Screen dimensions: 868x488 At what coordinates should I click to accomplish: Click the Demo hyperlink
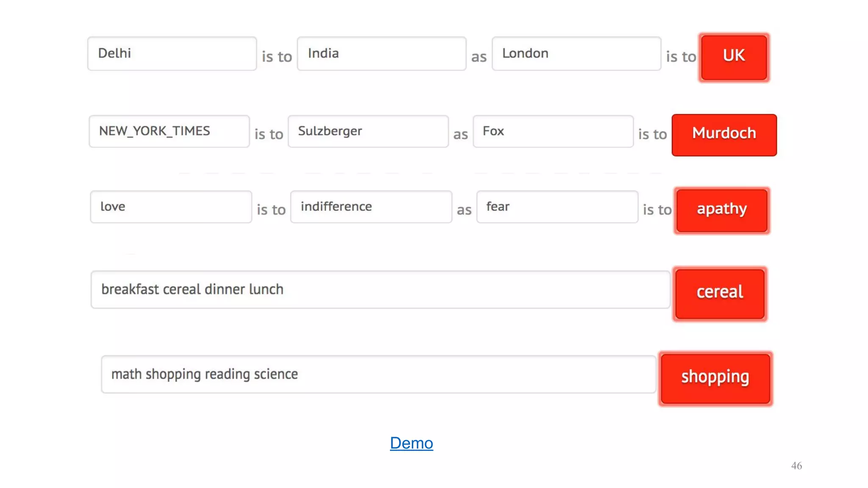tap(411, 443)
